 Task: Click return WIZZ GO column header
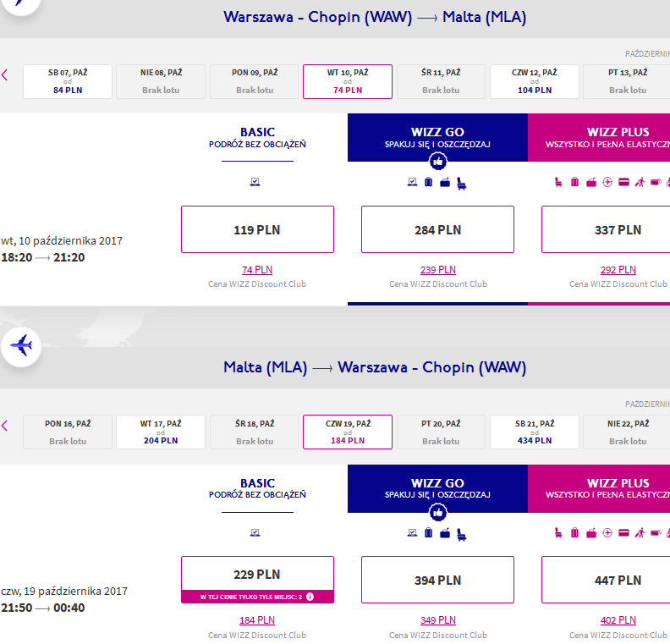(437, 488)
